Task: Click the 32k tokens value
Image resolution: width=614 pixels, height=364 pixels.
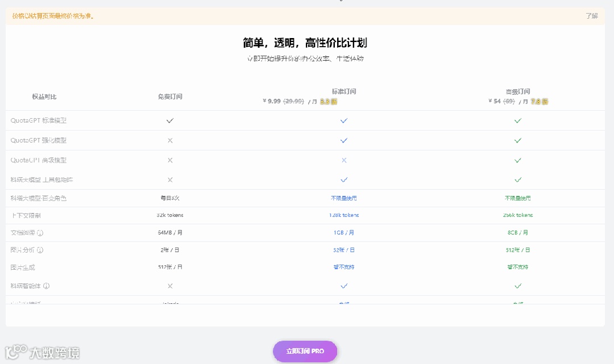Action: [170, 215]
